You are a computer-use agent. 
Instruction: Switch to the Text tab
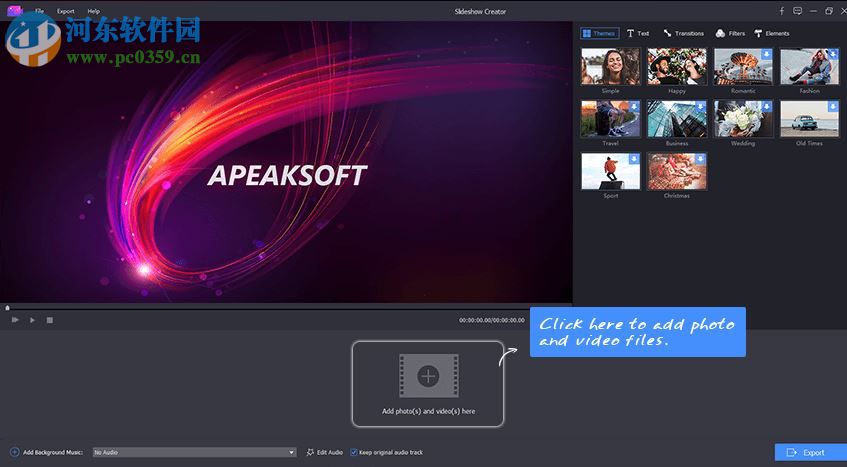(x=638, y=33)
